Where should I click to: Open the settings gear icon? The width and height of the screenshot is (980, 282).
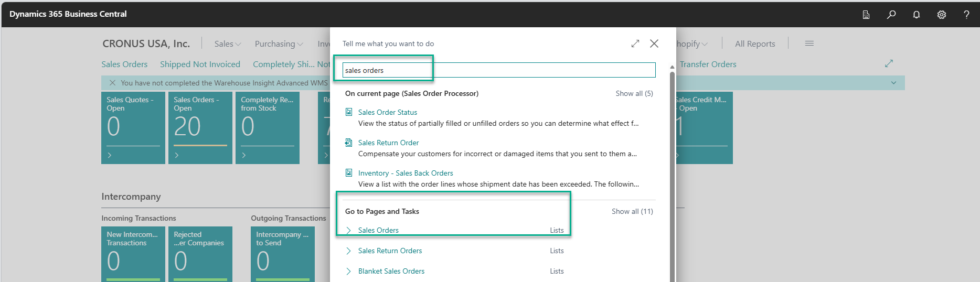pyautogui.click(x=942, y=15)
